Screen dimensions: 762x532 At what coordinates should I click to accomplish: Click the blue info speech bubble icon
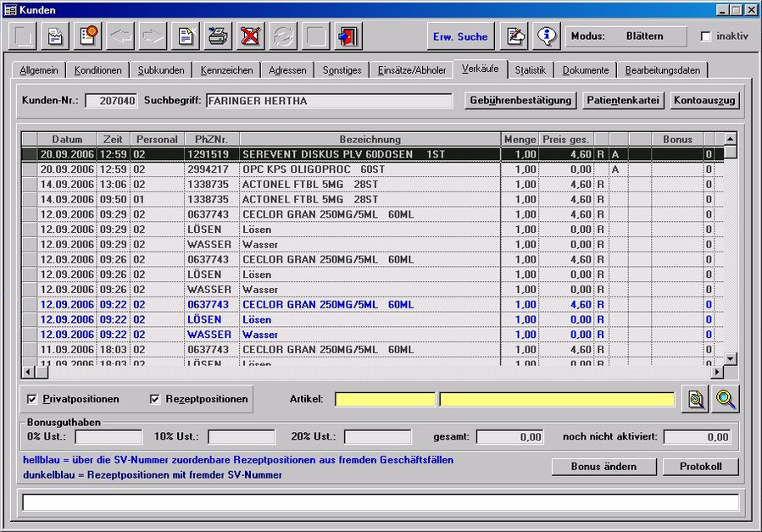click(548, 36)
